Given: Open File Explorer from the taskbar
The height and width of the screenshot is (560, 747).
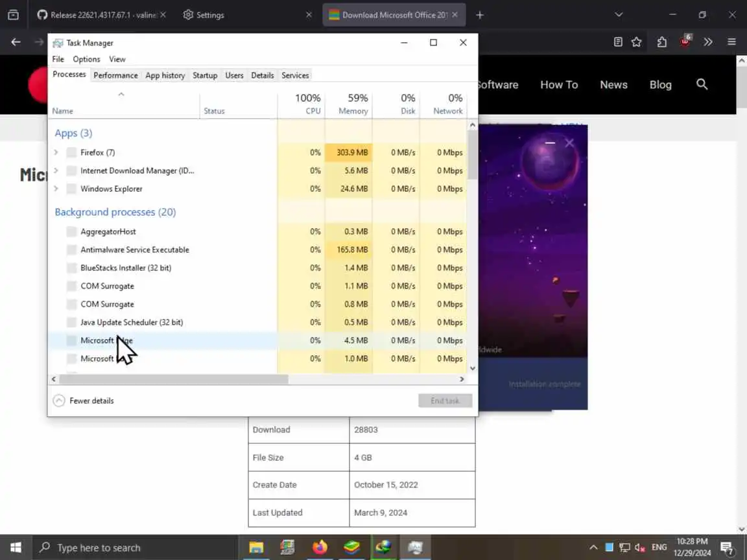Looking at the screenshot, I should pos(256,548).
